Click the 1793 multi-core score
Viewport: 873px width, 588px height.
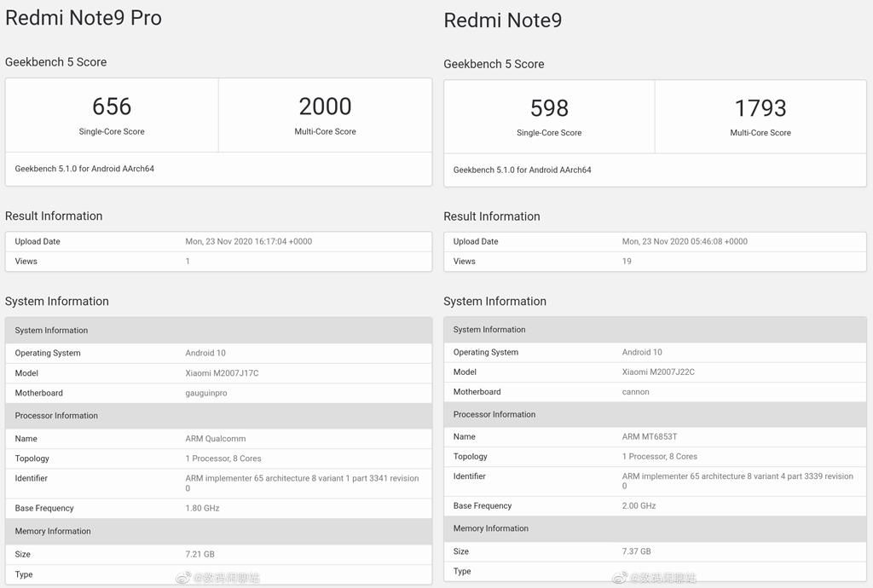tap(760, 108)
